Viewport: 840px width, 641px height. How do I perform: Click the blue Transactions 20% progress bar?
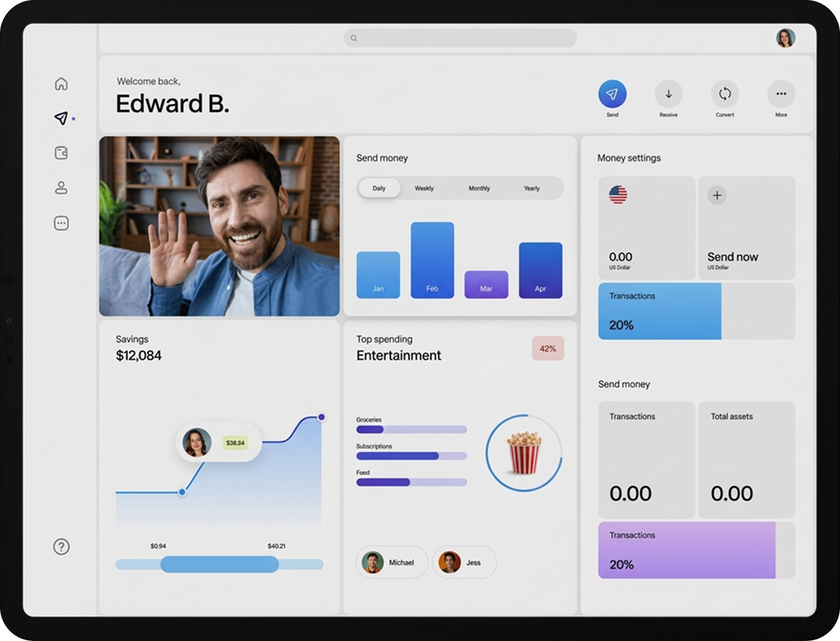coord(659,310)
